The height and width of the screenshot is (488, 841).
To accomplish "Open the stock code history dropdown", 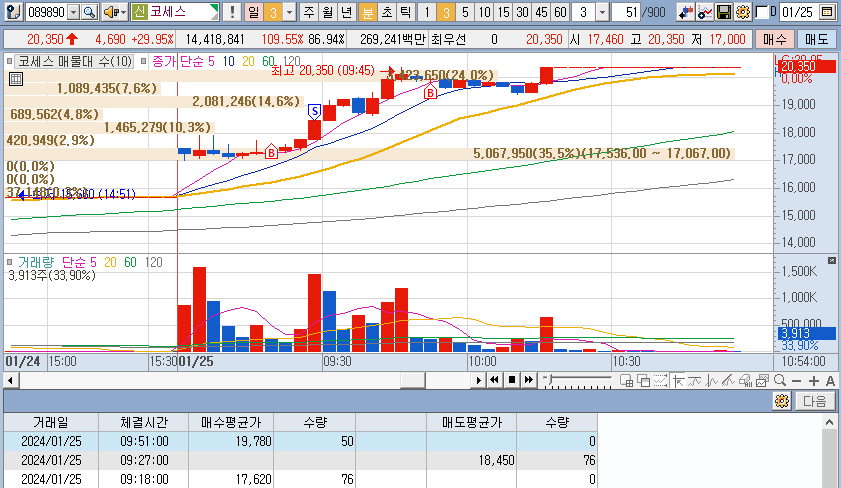I will point(74,12).
